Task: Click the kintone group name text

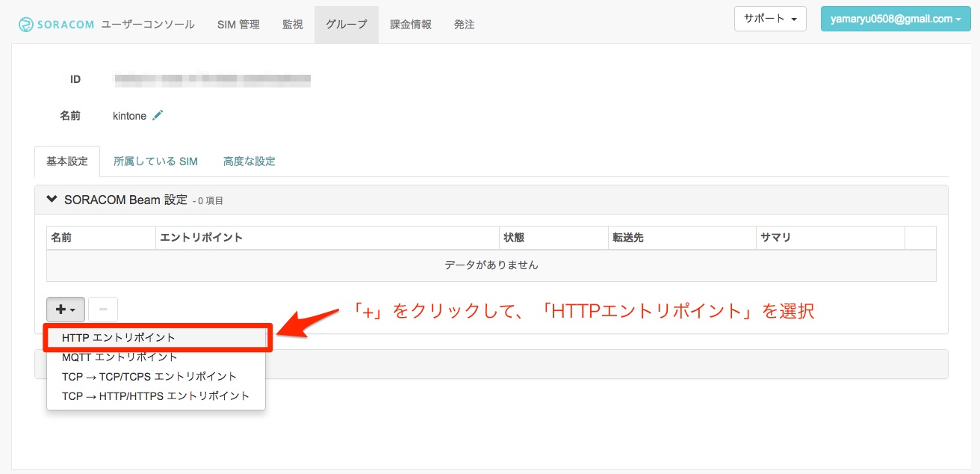Action: pyautogui.click(x=129, y=116)
